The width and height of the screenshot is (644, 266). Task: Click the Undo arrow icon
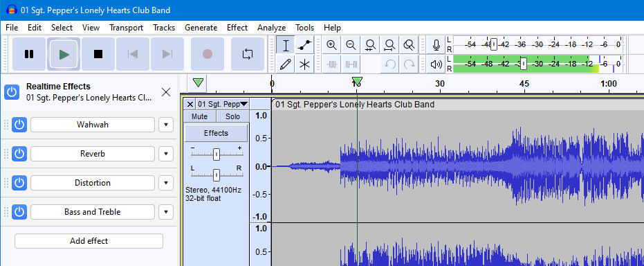389,64
